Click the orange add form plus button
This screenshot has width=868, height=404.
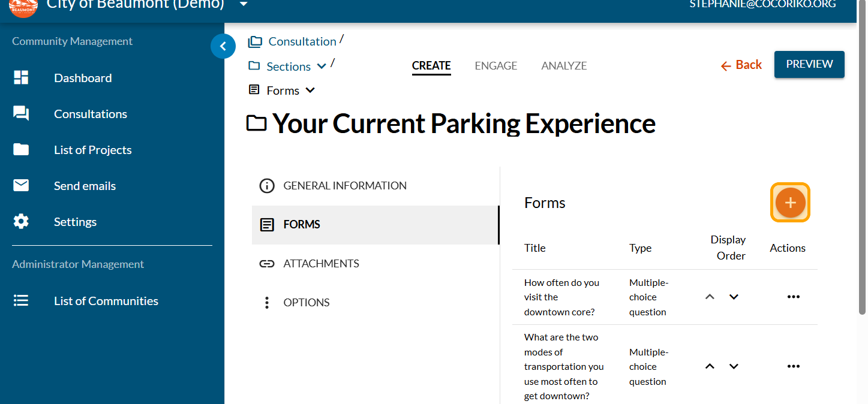click(790, 203)
